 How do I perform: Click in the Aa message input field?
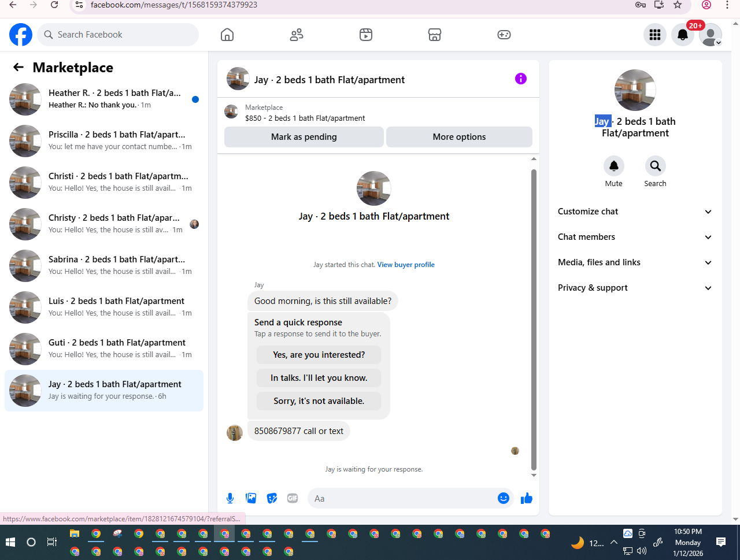tap(403, 498)
